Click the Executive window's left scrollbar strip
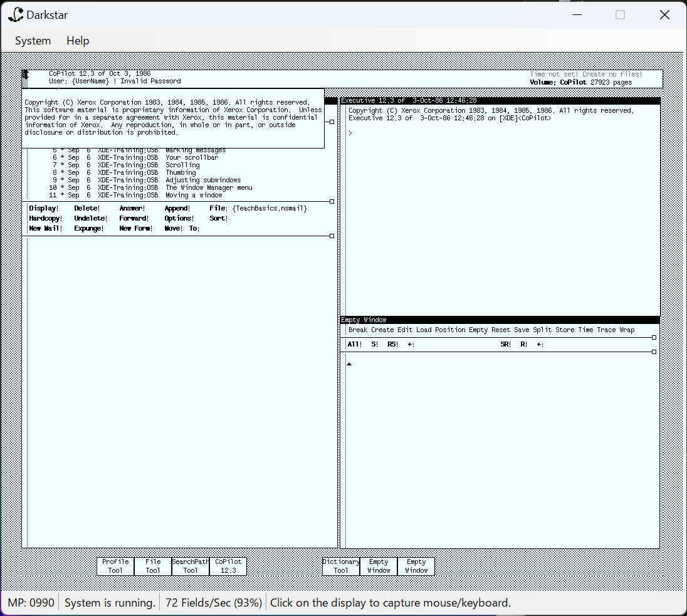Viewport: 687px width, 616px height. coord(343,211)
